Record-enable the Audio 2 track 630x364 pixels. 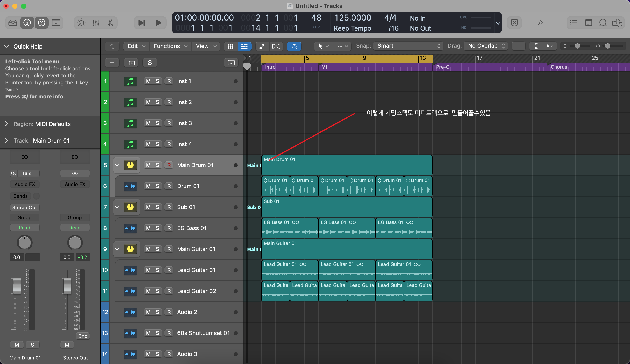click(x=169, y=312)
